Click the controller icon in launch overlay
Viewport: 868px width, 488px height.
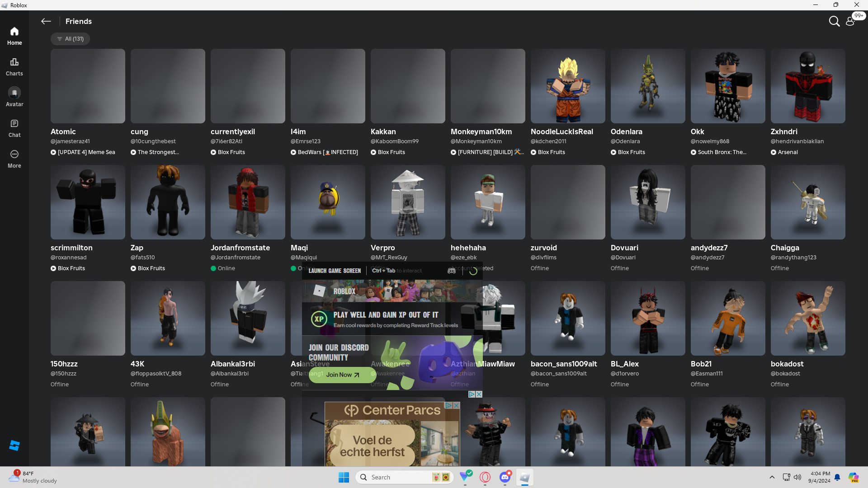tap(451, 271)
